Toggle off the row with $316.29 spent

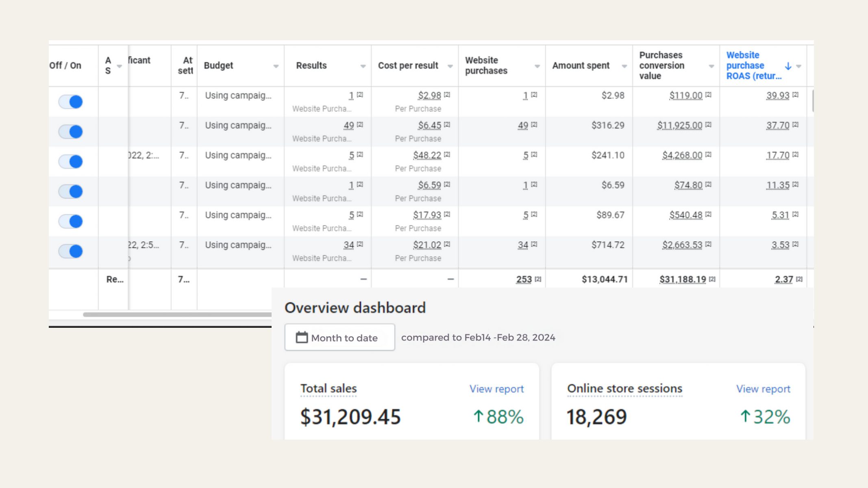pyautogui.click(x=70, y=132)
